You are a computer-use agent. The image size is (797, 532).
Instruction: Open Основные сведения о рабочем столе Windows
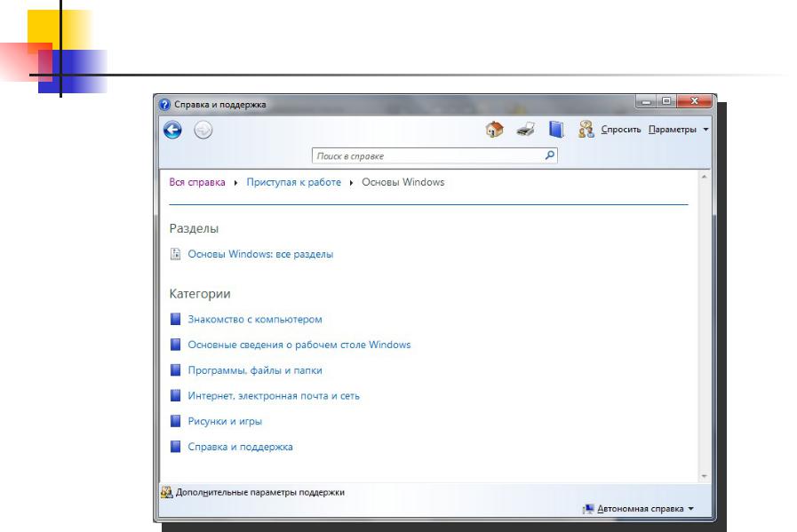click(299, 345)
